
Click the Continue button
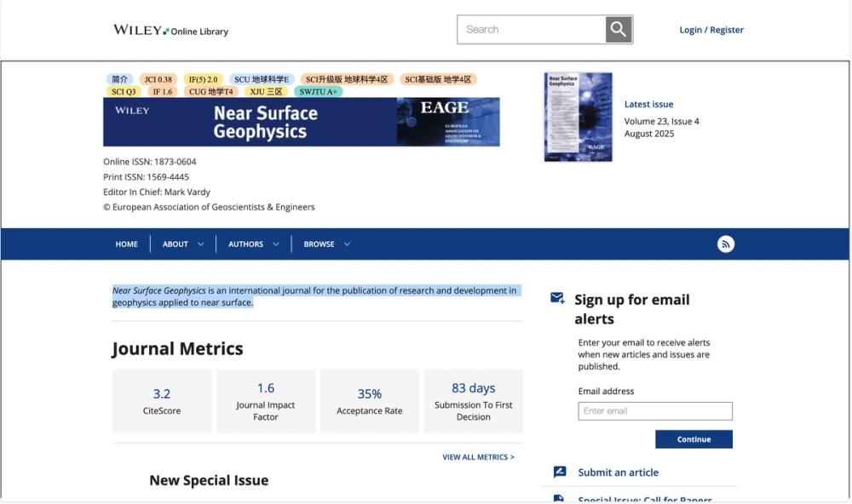point(694,439)
